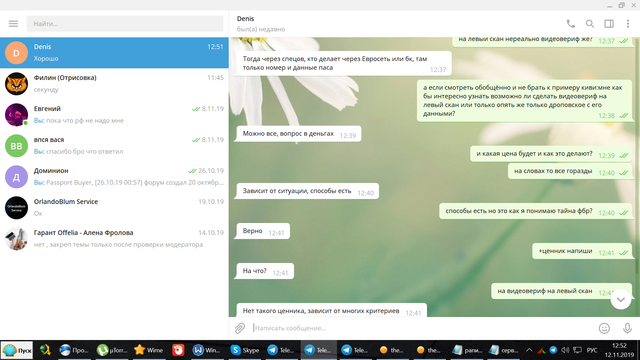640x360 pixels.
Task: Toggle the right info side panel
Action: pos(609,24)
